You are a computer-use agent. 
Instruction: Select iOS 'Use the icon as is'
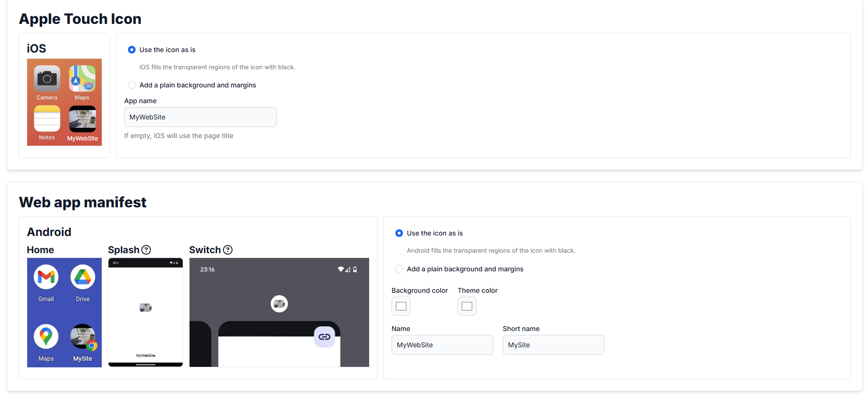point(132,50)
